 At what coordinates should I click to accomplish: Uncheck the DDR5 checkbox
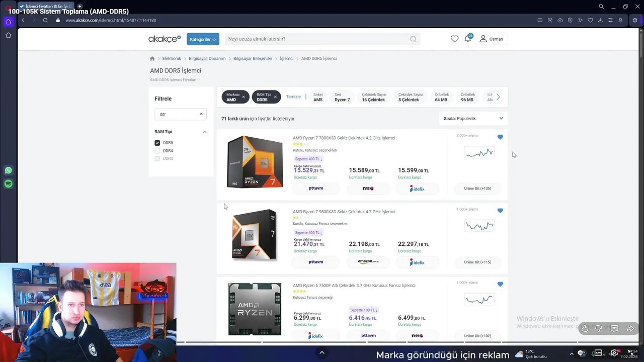[x=157, y=143]
